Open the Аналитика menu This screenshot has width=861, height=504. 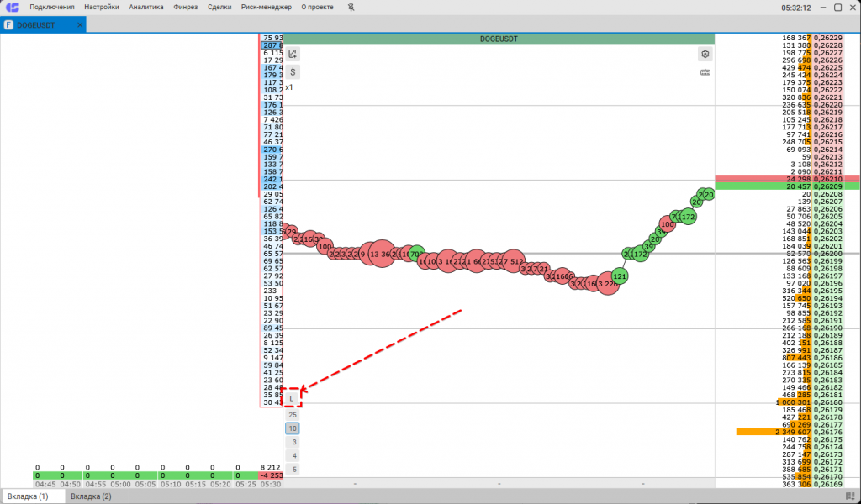point(146,8)
